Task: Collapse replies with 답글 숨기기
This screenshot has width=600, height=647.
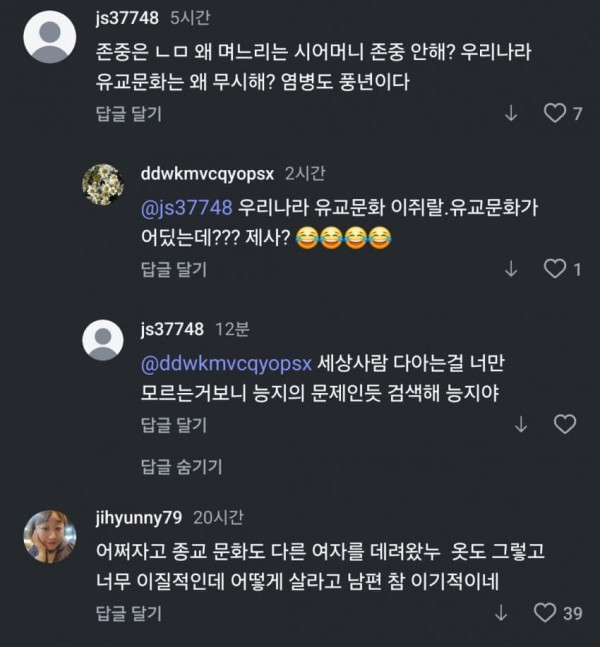Action: point(182,467)
